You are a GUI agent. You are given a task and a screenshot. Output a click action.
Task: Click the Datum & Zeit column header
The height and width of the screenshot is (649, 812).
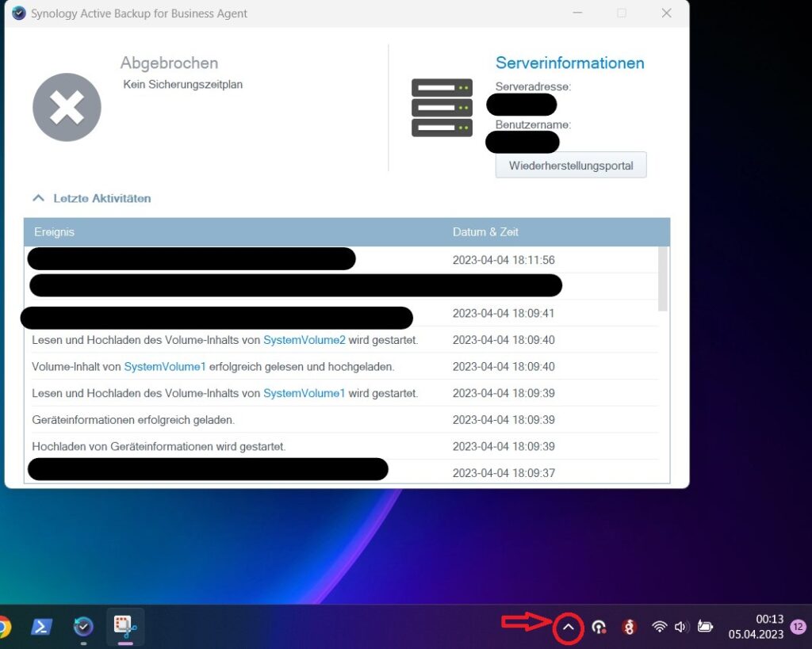(x=485, y=232)
